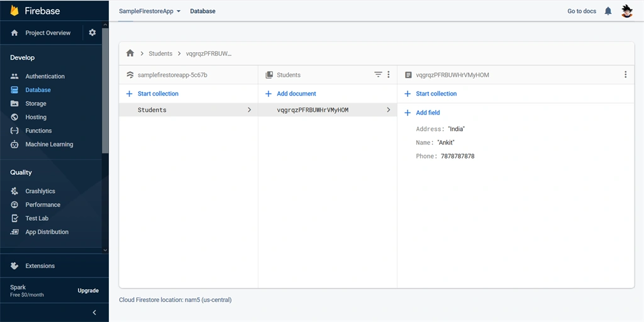Click Add document in Students column
Viewport: 644px width, 322px height.
tap(296, 94)
